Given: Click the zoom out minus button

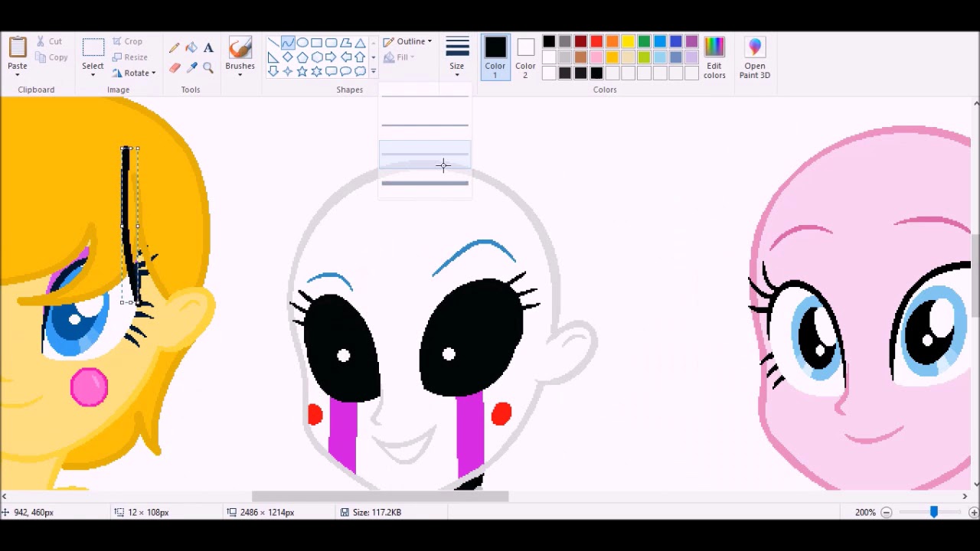Looking at the screenshot, I should [887, 512].
